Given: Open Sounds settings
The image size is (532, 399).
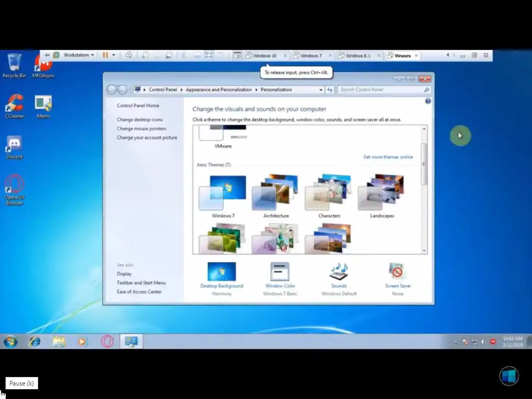Looking at the screenshot, I should coord(339,279).
